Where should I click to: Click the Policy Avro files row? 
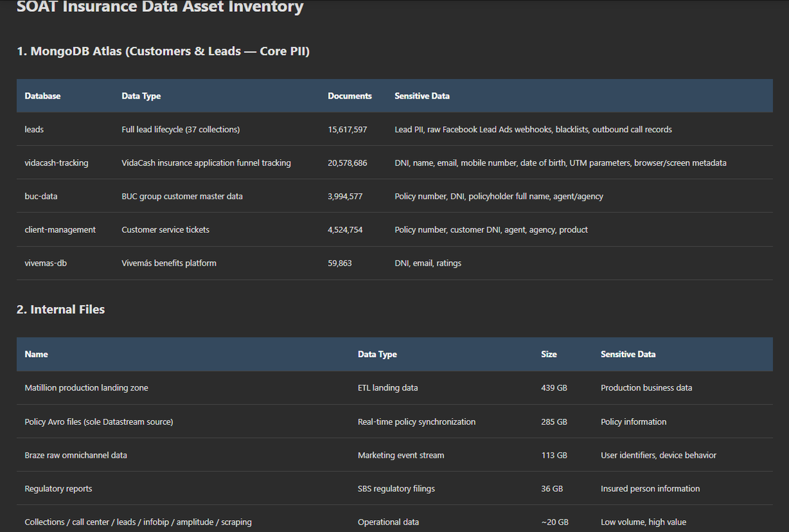point(394,422)
